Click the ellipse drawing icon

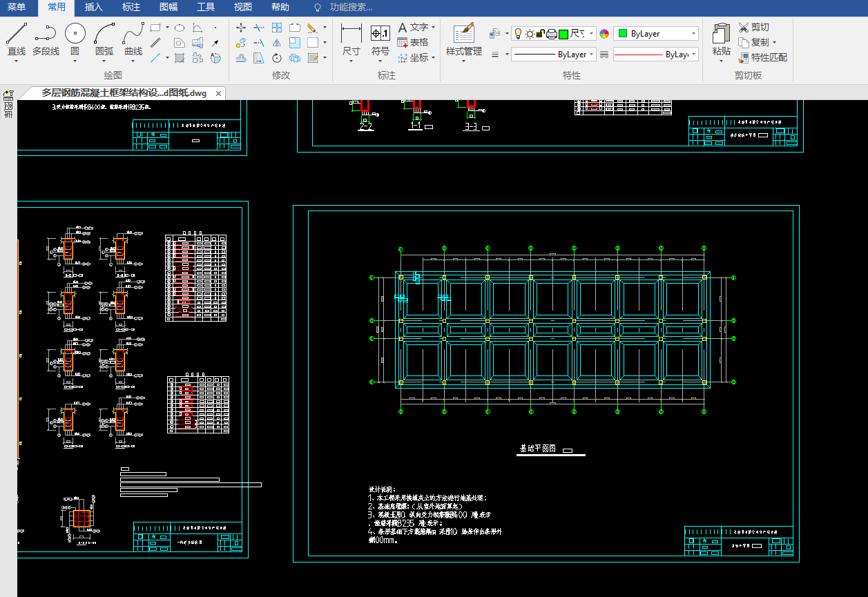click(179, 28)
